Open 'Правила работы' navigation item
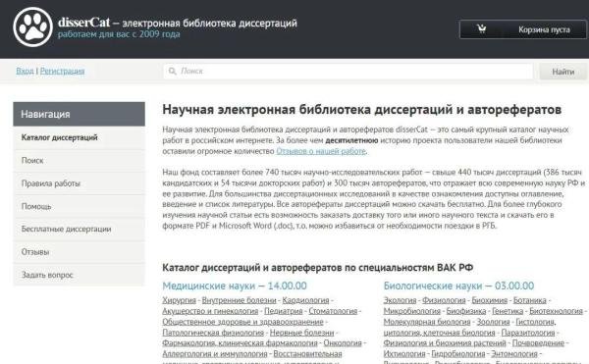Screen dimensions: 589x364 point(79,183)
